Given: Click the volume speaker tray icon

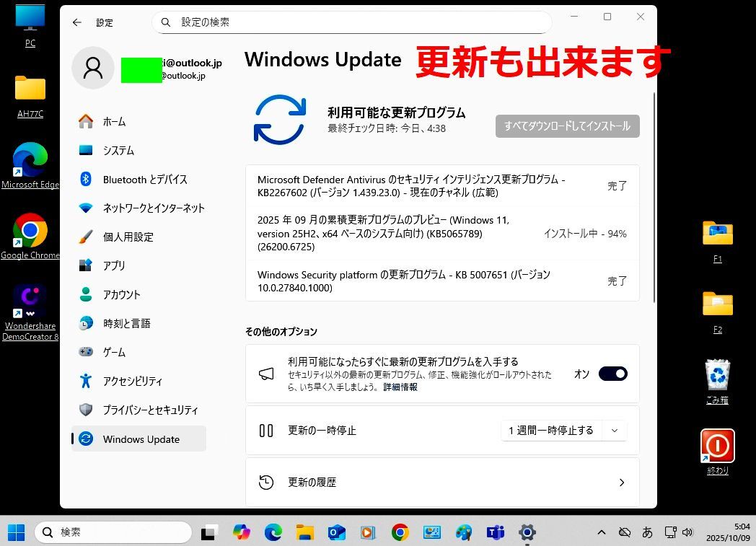Looking at the screenshot, I should 687,532.
